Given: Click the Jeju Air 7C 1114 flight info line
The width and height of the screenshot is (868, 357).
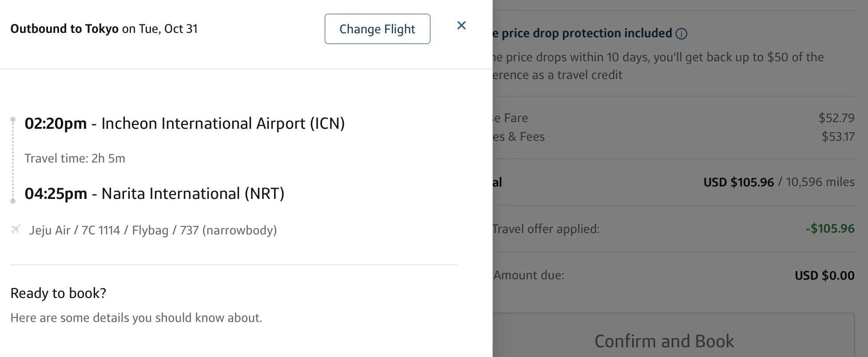Looking at the screenshot, I should click(153, 230).
